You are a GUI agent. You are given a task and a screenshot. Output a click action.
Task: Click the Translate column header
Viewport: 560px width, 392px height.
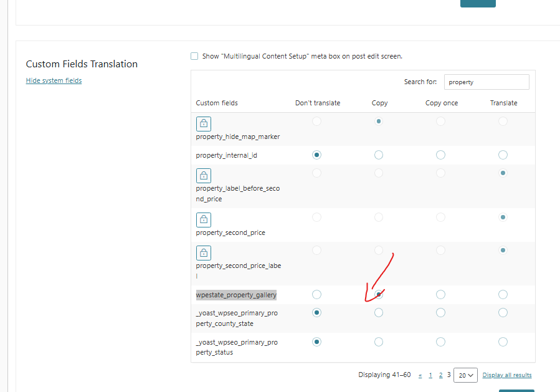pos(503,103)
